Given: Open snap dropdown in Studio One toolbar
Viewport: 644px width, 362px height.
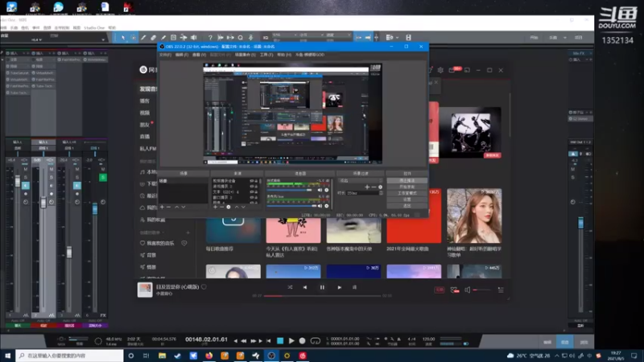Looking at the screenshot, I should tap(338, 35).
